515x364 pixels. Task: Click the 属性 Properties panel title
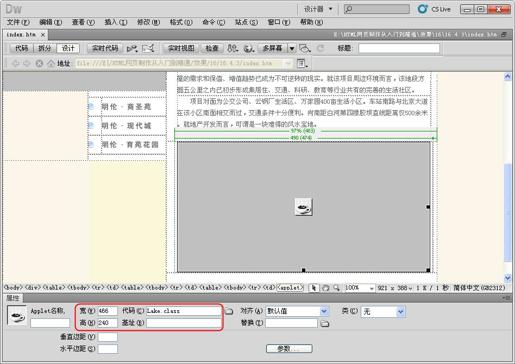click(x=13, y=298)
